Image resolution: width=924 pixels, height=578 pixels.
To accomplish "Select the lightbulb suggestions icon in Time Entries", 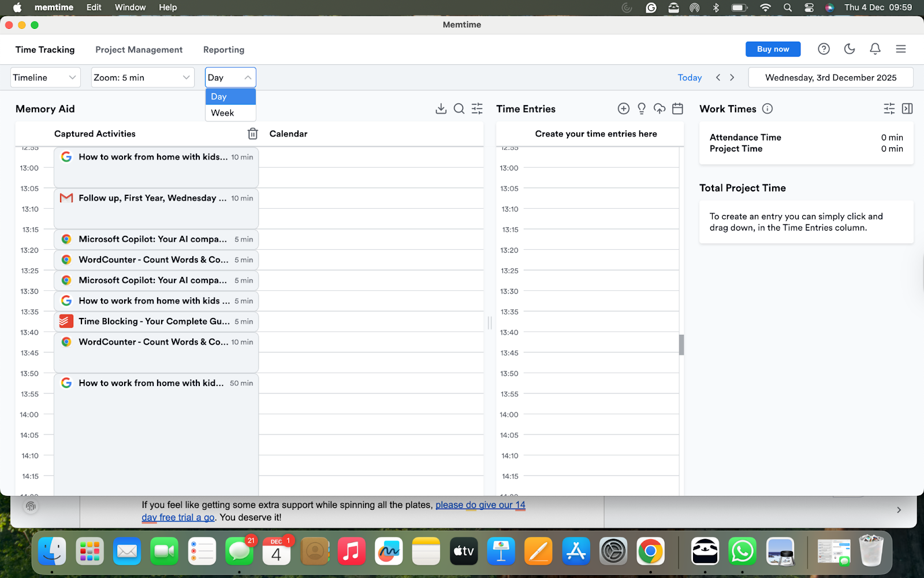I will (641, 109).
